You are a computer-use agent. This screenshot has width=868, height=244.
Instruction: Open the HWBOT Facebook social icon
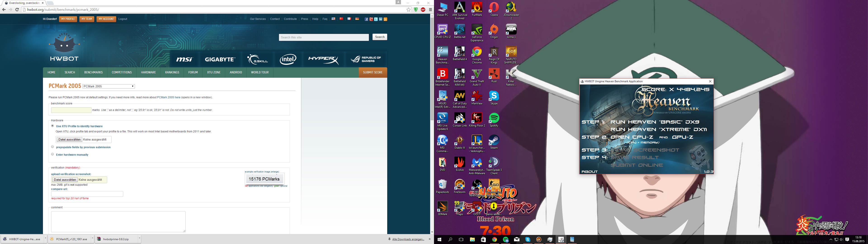[x=366, y=19]
